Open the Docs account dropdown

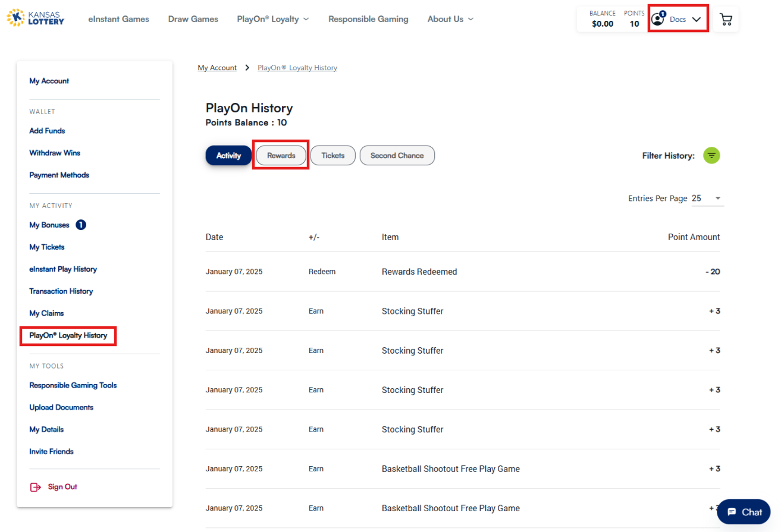[x=678, y=19]
